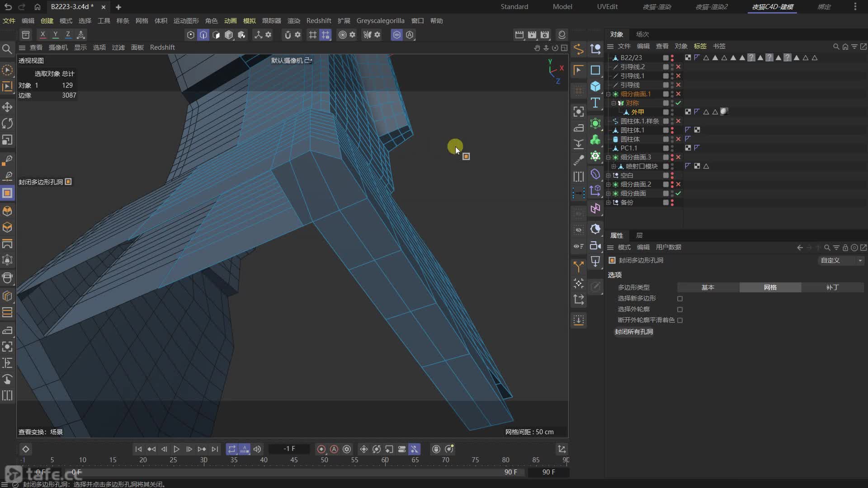Toggle X axis lock icon
Image resolution: width=868 pixels, height=488 pixels.
click(42, 35)
